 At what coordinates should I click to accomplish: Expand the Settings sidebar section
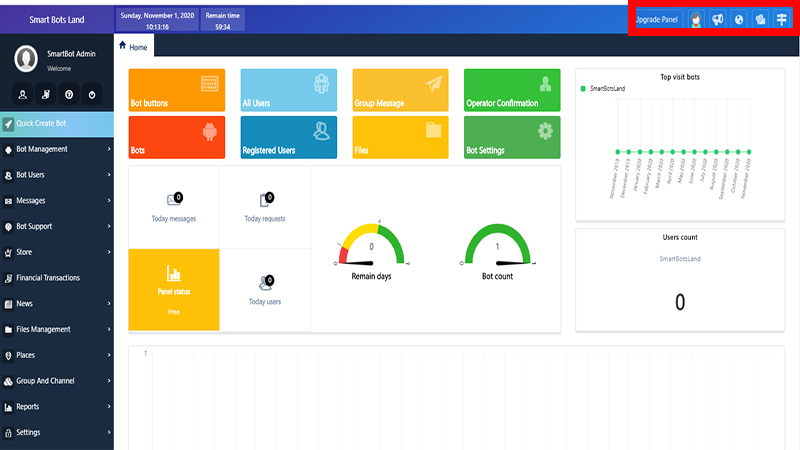tap(57, 433)
